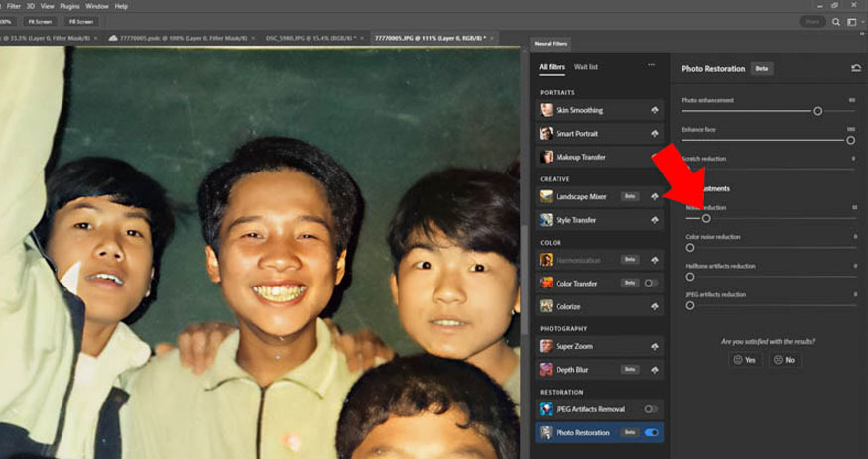This screenshot has height=459, width=868.
Task: Click the JPEG Artifacts Removal thumbnail icon
Action: click(547, 409)
